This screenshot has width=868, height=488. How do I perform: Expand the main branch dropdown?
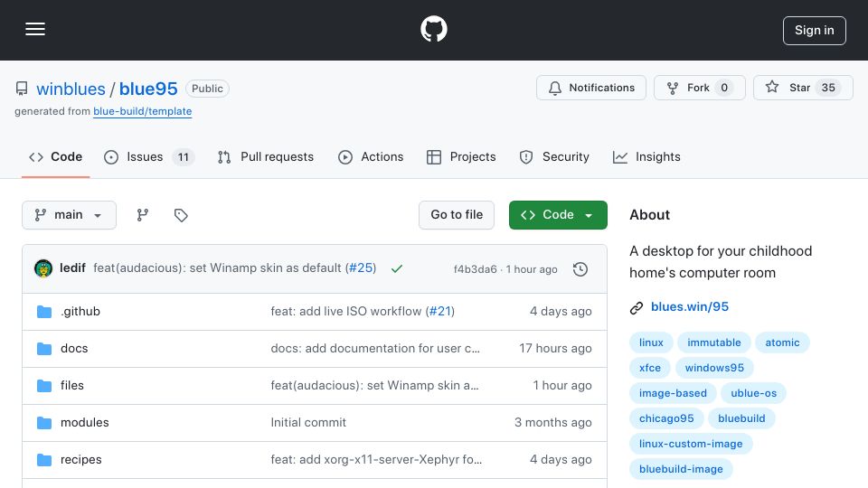[x=70, y=215]
